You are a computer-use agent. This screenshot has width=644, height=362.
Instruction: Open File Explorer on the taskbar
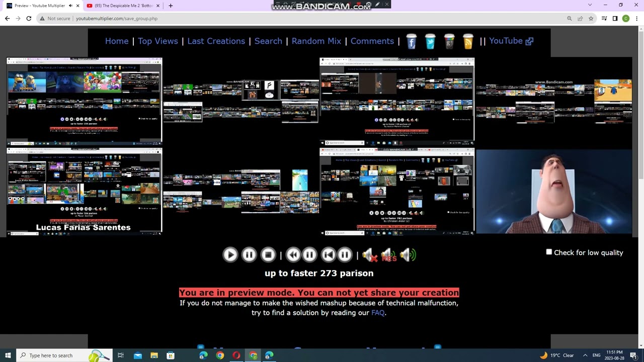[x=154, y=355]
